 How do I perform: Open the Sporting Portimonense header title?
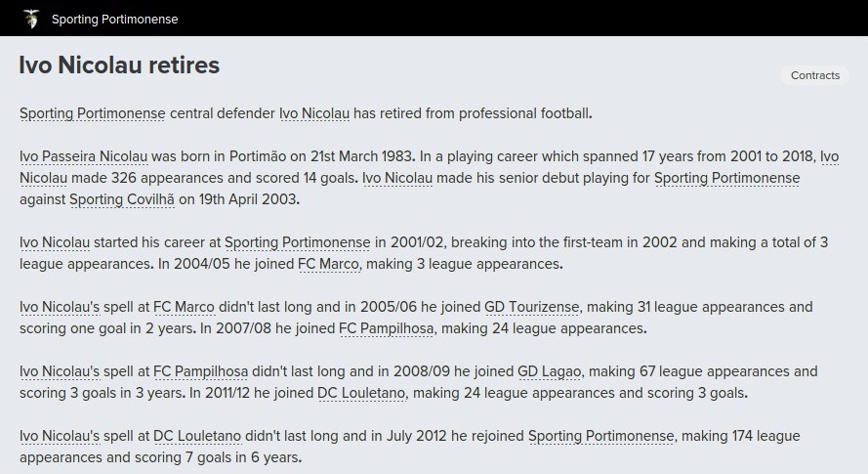coord(114,20)
